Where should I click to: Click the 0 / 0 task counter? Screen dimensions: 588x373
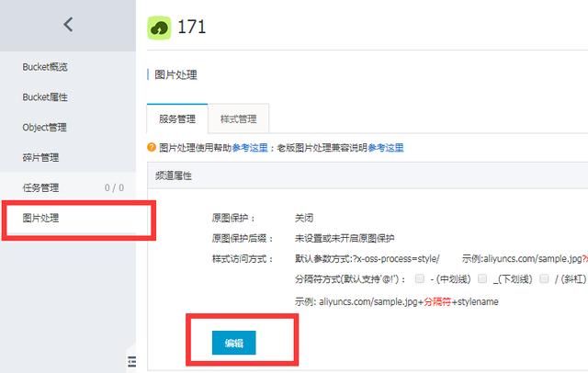[114, 187]
